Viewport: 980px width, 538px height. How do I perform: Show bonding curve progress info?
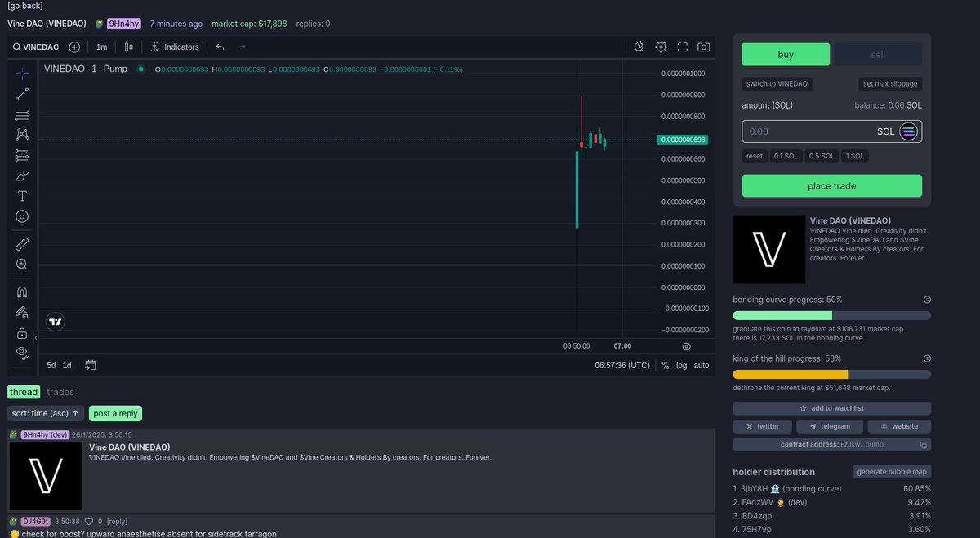927,300
